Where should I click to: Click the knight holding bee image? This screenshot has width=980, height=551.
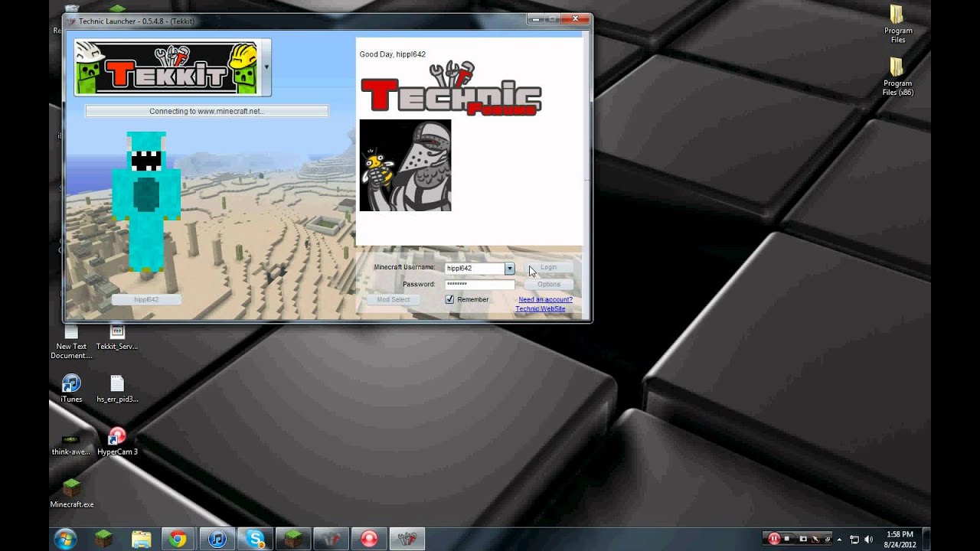(405, 165)
